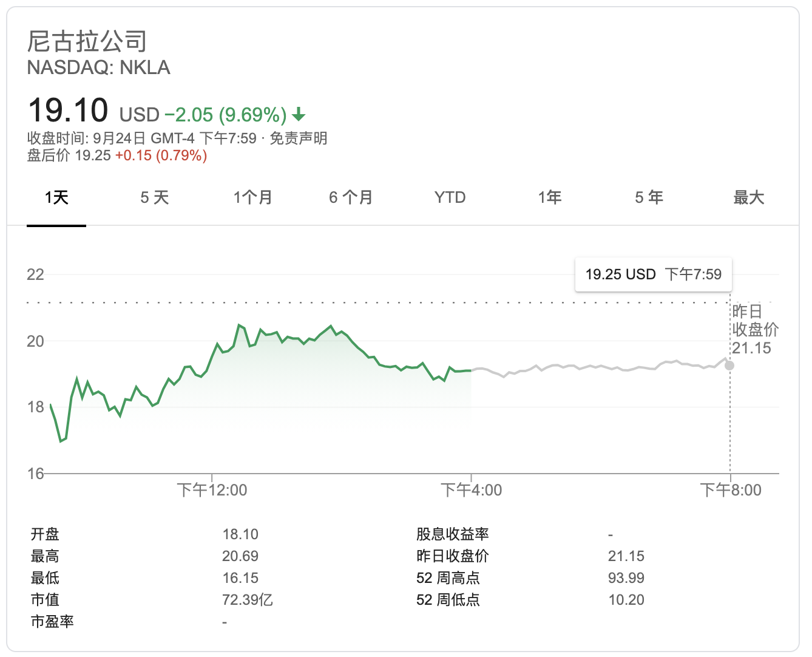Click the NASDAQ: NKLA ticker text
Screen dimensions: 812x657
point(99,67)
